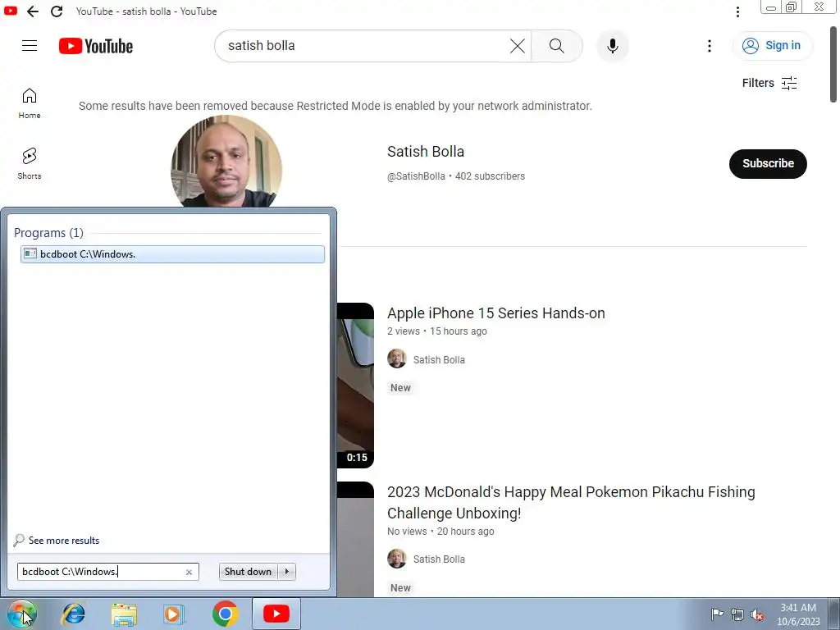Image resolution: width=840 pixels, height=630 pixels.
Task: Open Windows Explorer from the taskbar
Action: tap(124, 614)
